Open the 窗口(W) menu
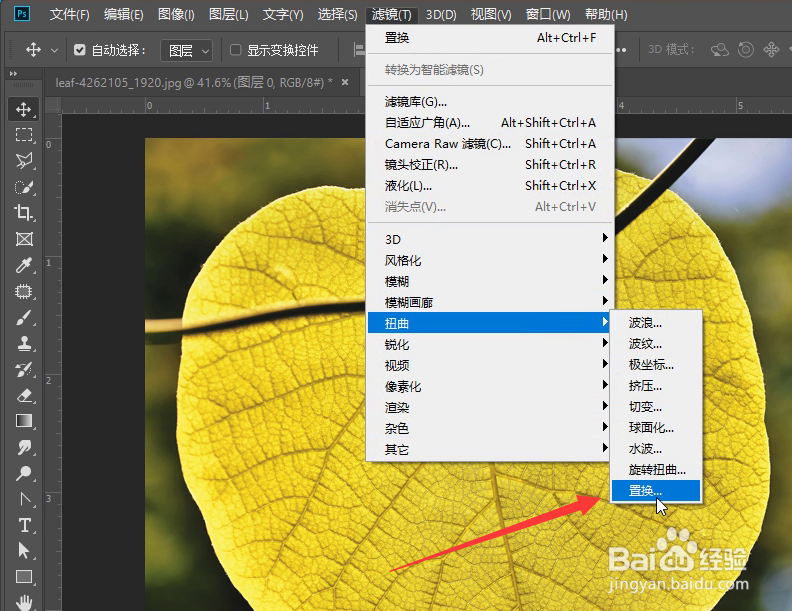Image resolution: width=792 pixels, height=611 pixels. (x=548, y=15)
